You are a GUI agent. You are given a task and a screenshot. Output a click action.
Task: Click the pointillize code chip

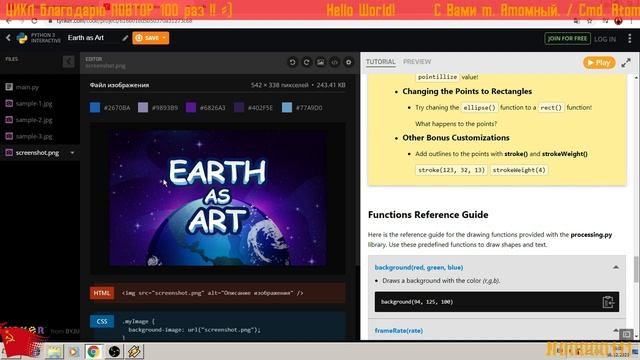click(x=437, y=77)
